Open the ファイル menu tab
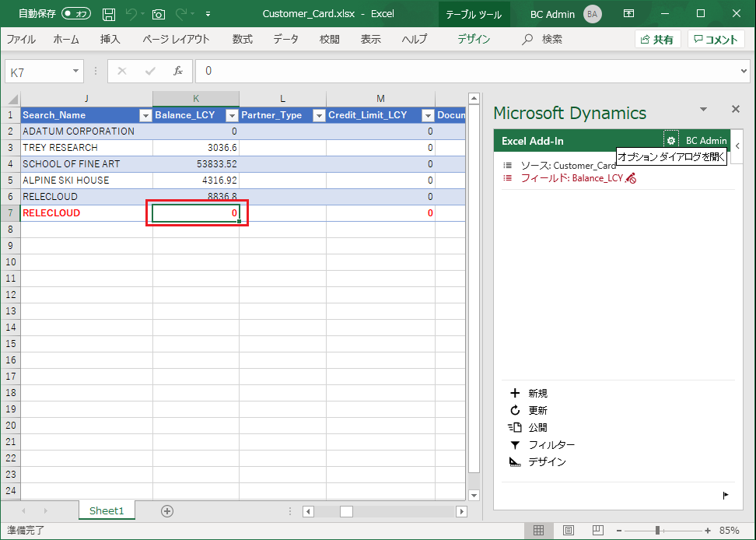756x540 pixels. click(x=21, y=39)
